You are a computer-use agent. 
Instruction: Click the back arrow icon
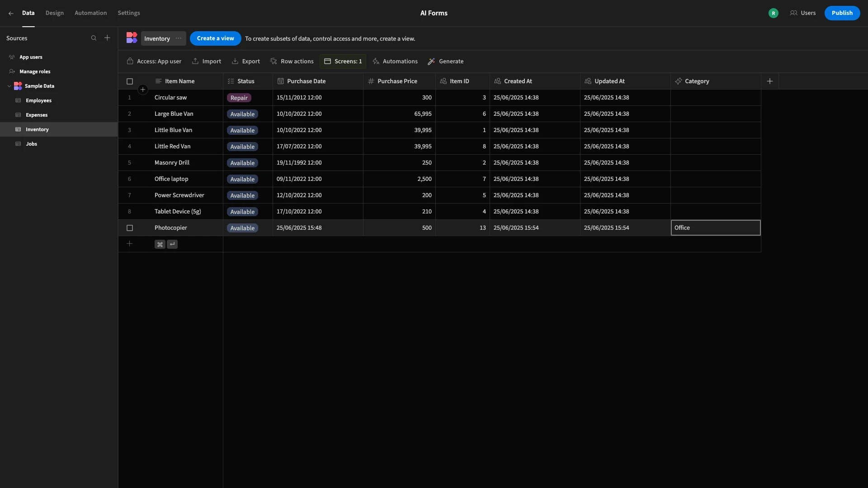(x=11, y=13)
